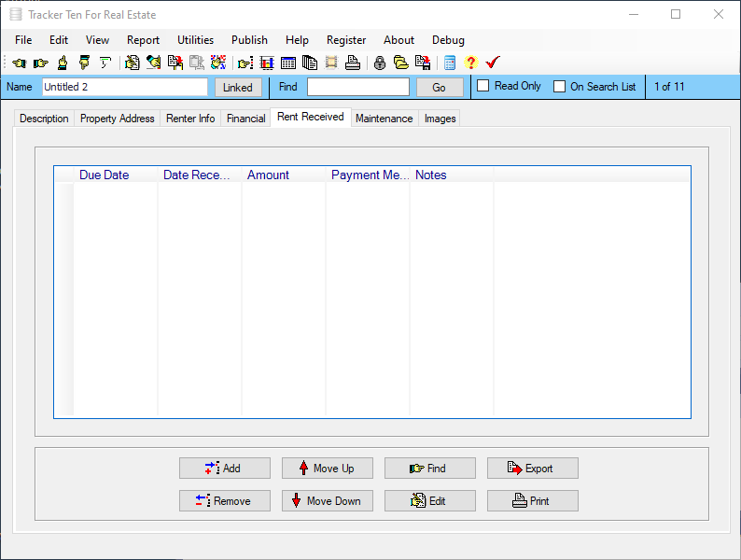
Task: Open the Report menu
Action: [143, 40]
